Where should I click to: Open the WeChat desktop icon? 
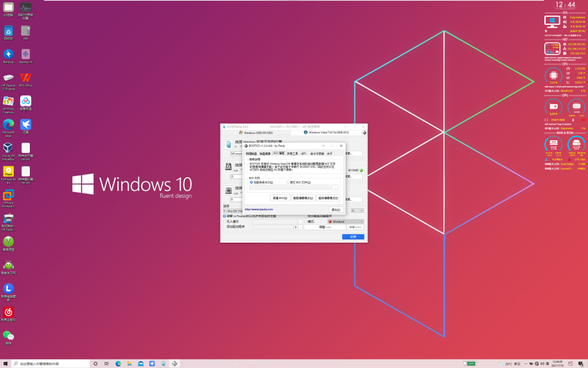pos(8,337)
